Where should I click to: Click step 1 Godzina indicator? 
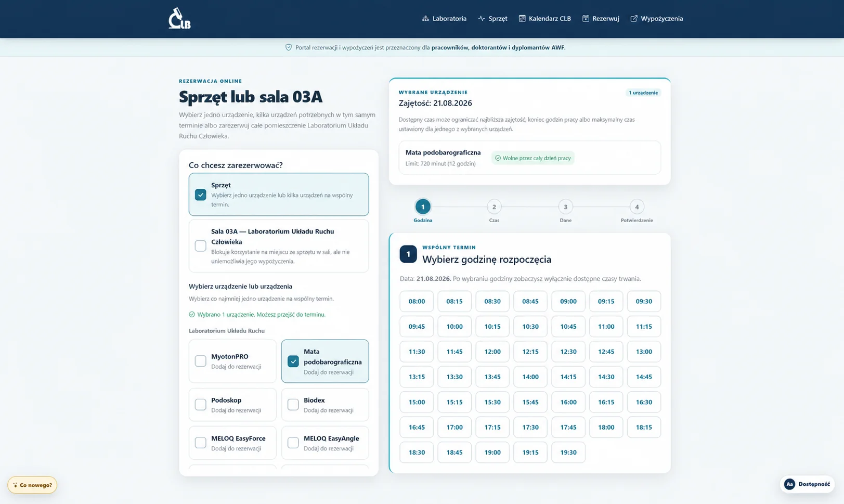pos(423,207)
